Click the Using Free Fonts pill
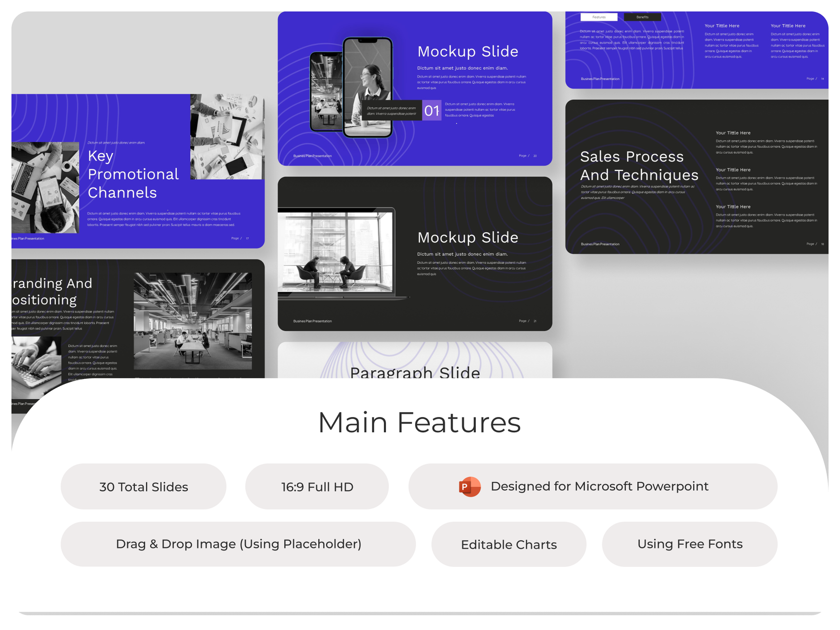Viewport: 840px width, 630px height. tap(690, 544)
